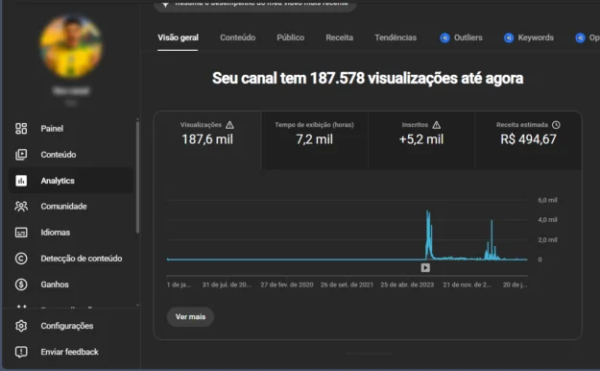Select the Tendências tab
This screenshot has width=600, height=371.
point(395,38)
